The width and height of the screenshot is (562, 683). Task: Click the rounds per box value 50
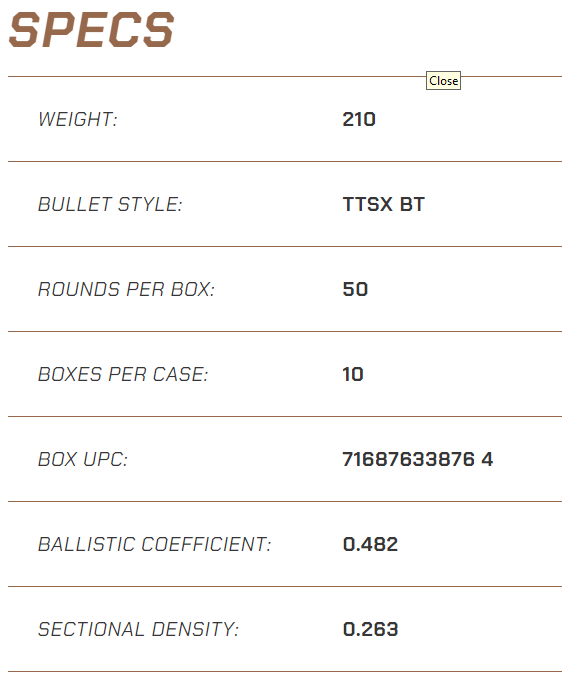click(x=355, y=289)
